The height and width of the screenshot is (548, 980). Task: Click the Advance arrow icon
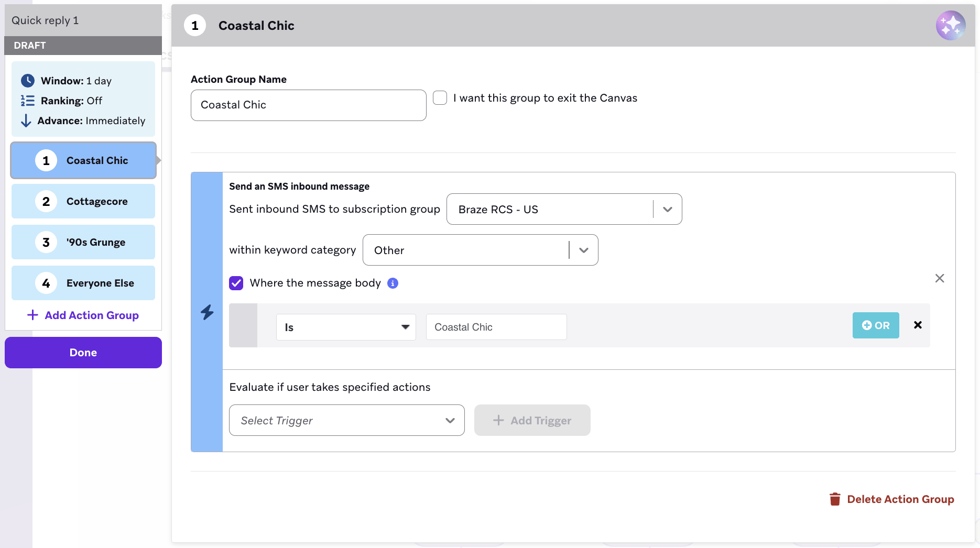click(x=26, y=120)
